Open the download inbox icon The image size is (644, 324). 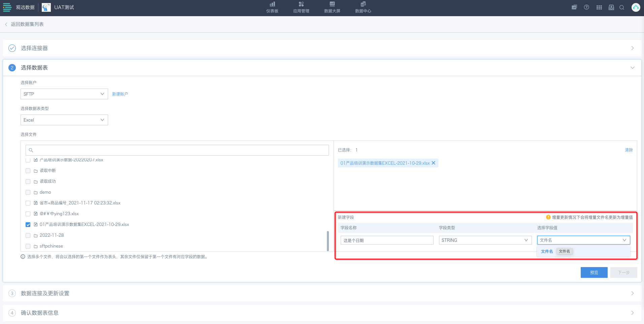pos(611,7)
